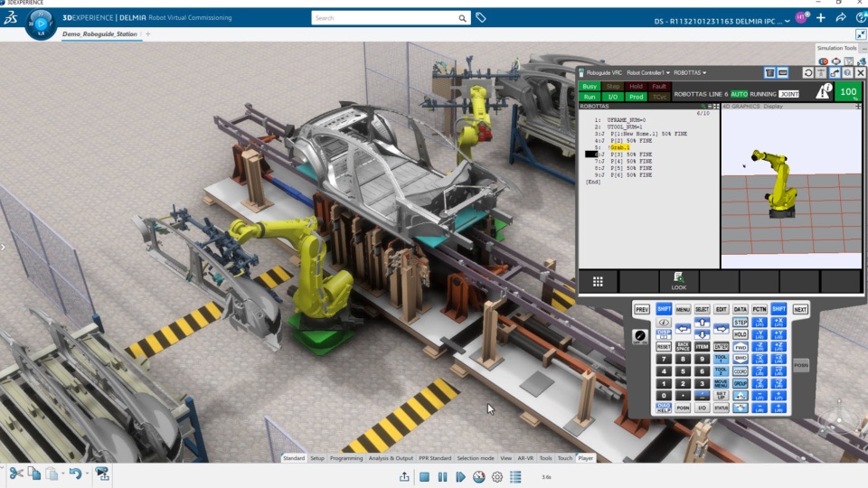The image size is (868, 488).
Task: Click the EDIT key on teach pendant
Action: point(722,309)
